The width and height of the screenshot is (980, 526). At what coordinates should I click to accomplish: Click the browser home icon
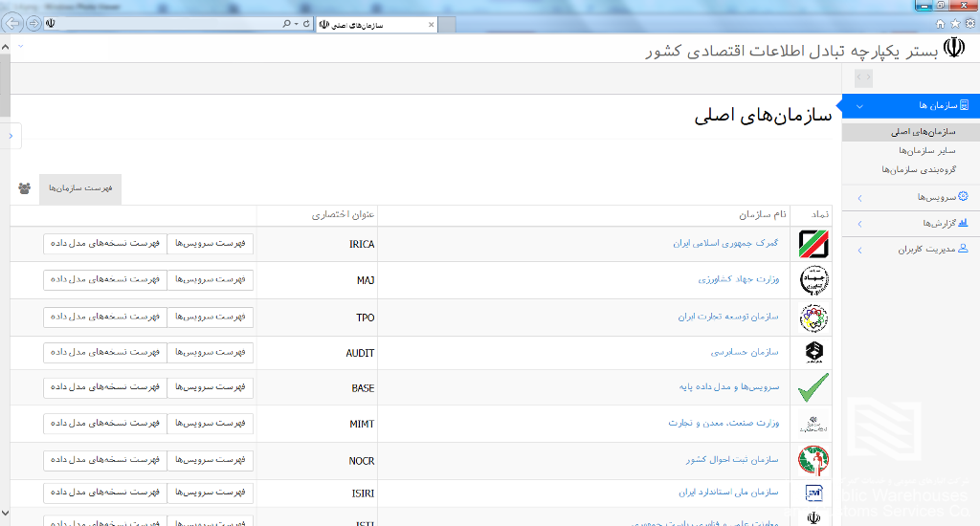940,23
